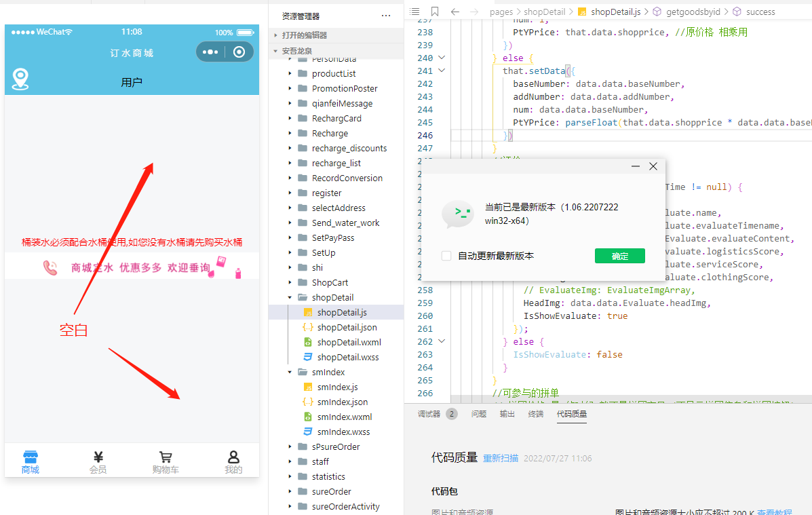Switch to the 问题 tab

point(478,414)
